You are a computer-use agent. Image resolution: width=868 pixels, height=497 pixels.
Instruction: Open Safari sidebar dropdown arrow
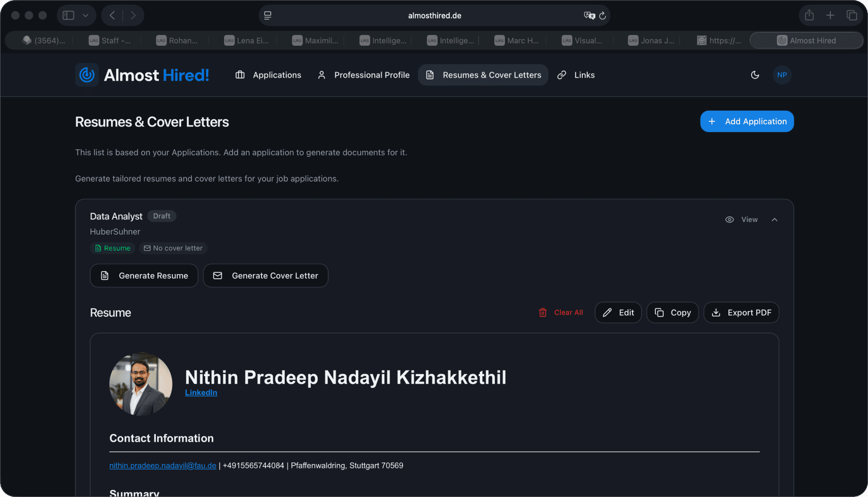pos(85,16)
